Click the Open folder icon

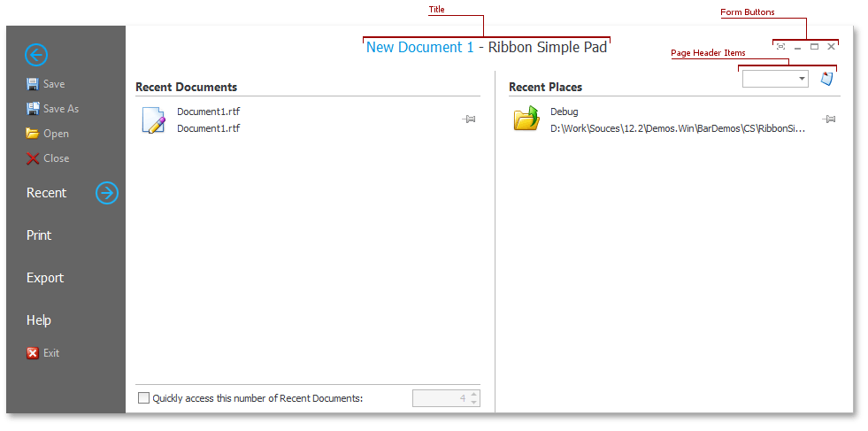(33, 134)
